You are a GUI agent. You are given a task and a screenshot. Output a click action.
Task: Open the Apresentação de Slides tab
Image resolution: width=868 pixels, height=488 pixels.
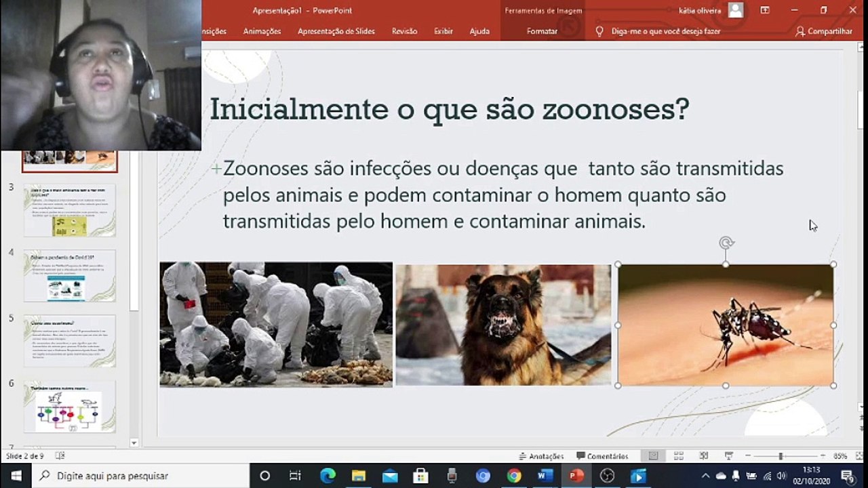tap(336, 31)
